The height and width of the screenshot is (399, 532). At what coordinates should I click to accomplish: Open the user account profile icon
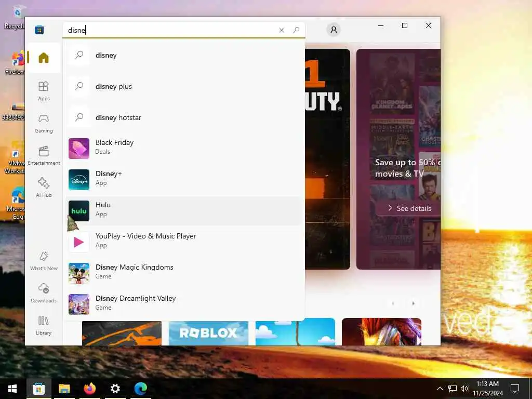[334, 30]
